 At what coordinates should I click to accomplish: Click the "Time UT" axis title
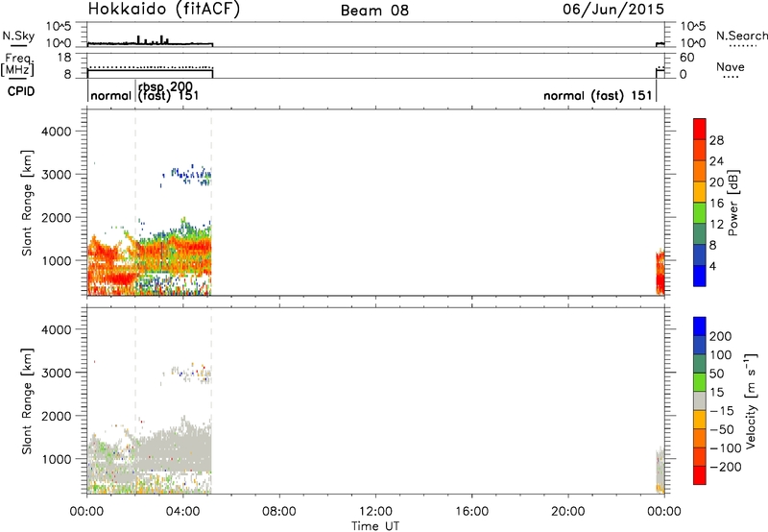(x=375, y=526)
